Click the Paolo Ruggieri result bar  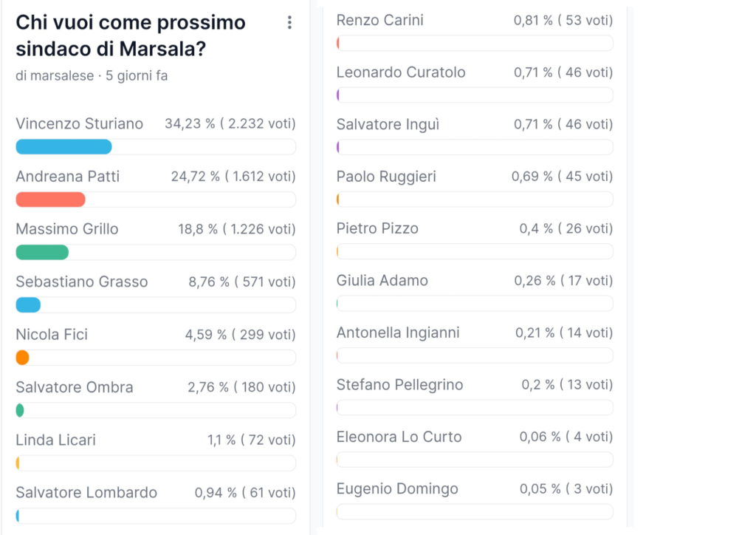coord(474,200)
